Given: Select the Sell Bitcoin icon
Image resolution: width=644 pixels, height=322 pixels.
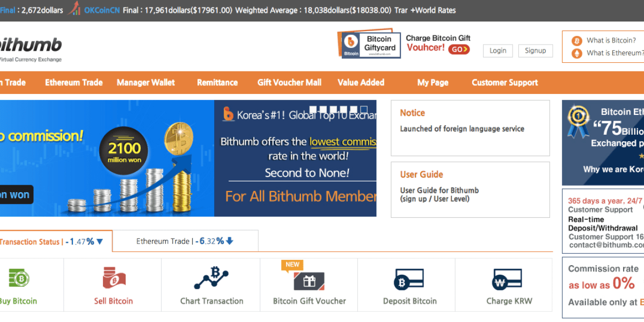Looking at the screenshot, I should point(113,277).
